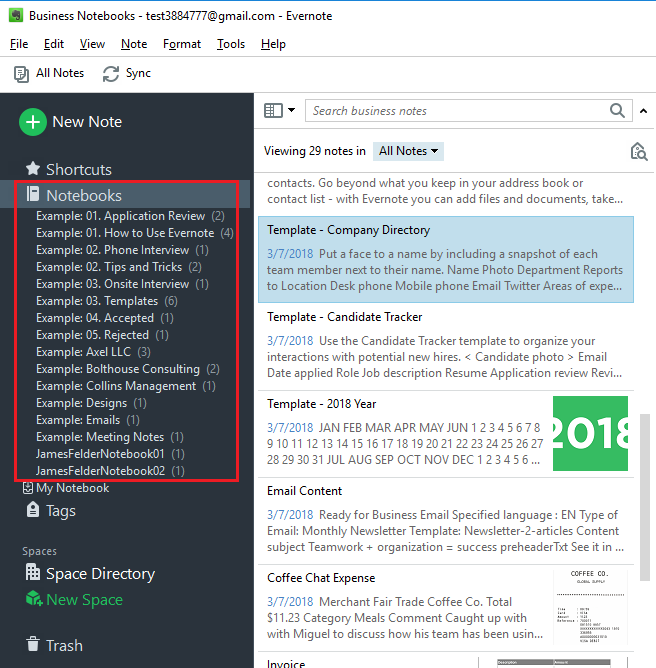Click the Shortcuts sidebar label
Viewport: 656px width, 668px height.
pos(79,170)
